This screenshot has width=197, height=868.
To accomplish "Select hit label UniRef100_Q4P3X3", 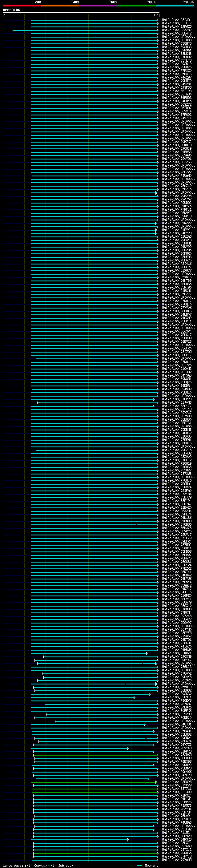I will click(177, 839).
